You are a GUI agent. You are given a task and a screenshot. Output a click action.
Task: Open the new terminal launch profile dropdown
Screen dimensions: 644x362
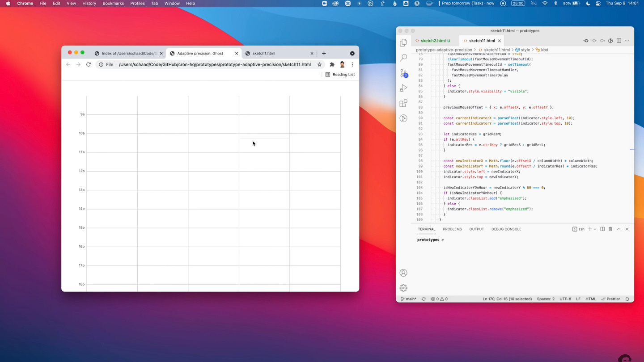point(595,229)
